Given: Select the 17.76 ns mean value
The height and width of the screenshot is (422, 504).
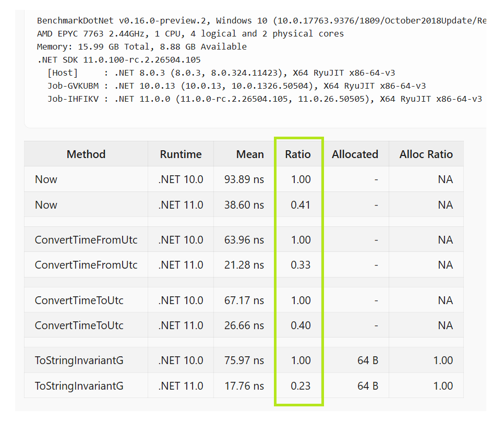Looking at the screenshot, I should tap(244, 385).
